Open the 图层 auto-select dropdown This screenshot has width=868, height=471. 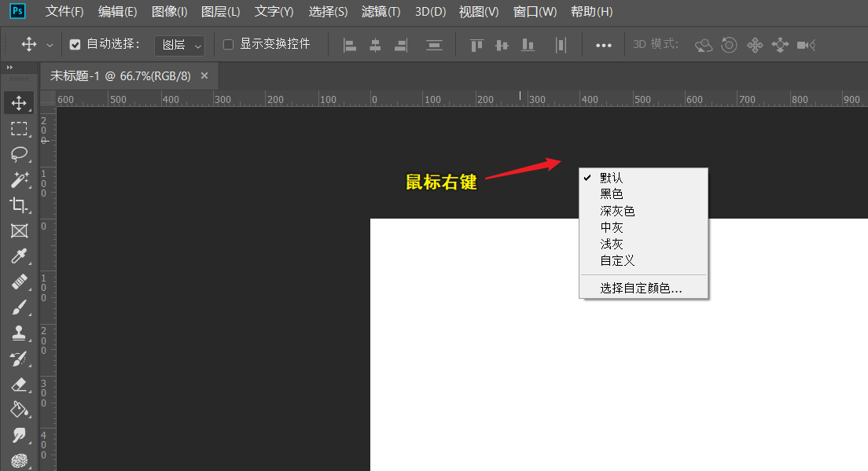(x=180, y=45)
